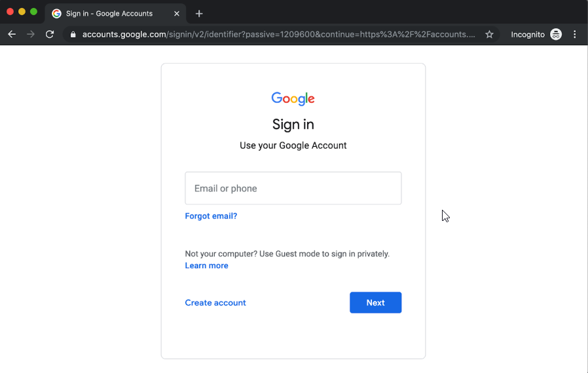
Task: Focus the browser address bar
Action: click(x=278, y=34)
